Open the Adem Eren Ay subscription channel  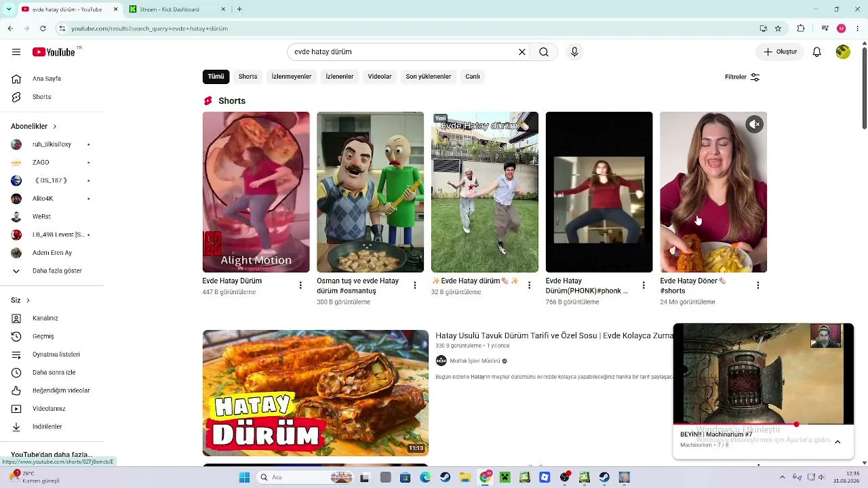tap(53, 253)
